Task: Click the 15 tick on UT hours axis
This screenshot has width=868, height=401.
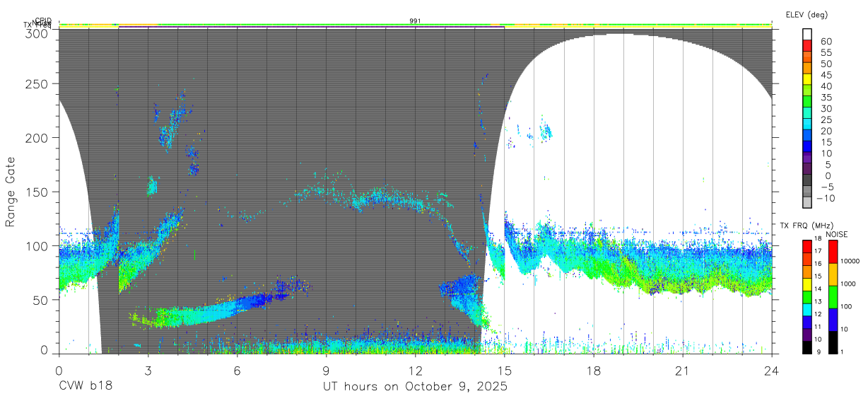Action: pyautogui.click(x=504, y=371)
